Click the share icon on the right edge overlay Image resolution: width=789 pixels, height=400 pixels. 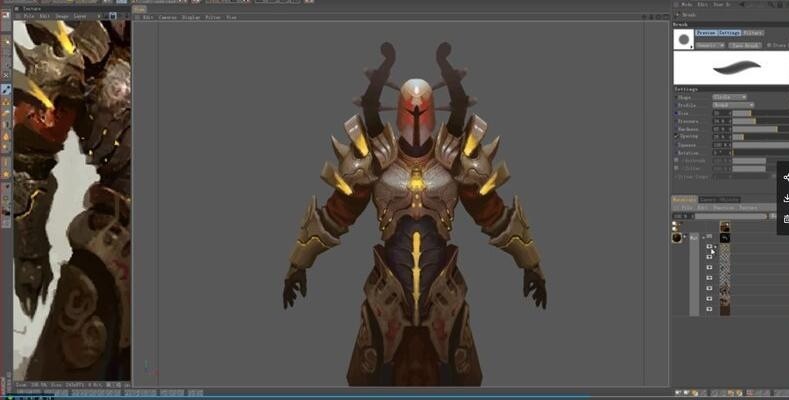(x=785, y=178)
